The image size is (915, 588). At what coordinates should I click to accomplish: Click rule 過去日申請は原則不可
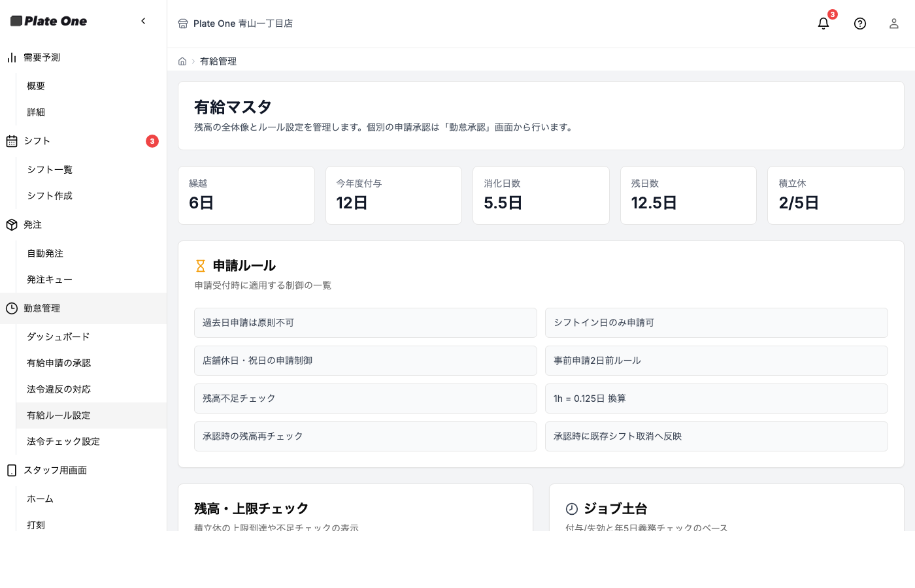click(x=365, y=323)
